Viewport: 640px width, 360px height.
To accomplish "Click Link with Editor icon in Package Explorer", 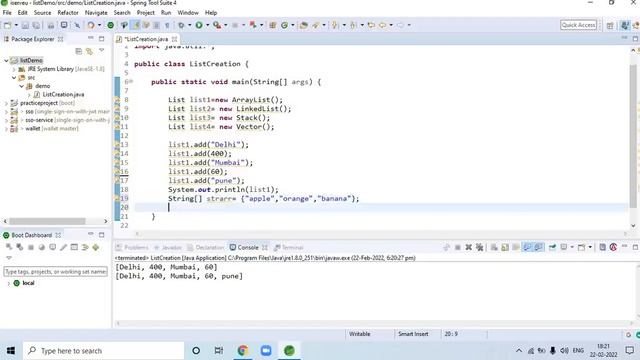I will pyautogui.click(x=89, y=51).
